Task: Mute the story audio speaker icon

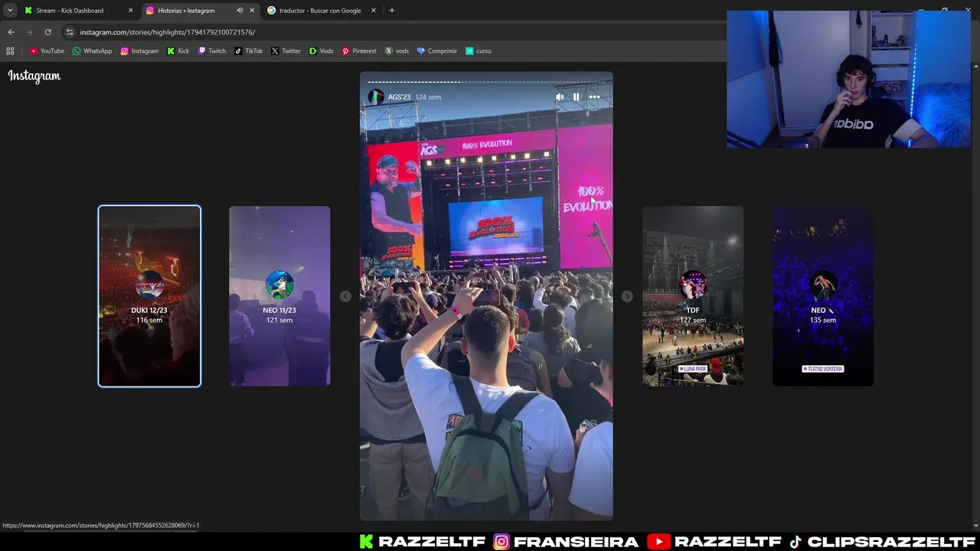Action: click(x=560, y=97)
